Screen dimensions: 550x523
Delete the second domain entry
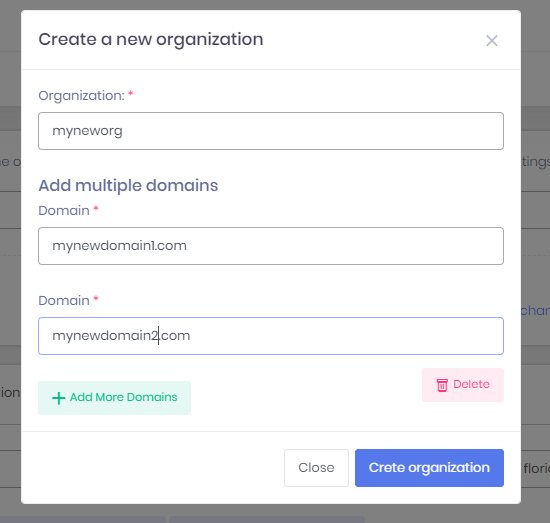coord(463,385)
